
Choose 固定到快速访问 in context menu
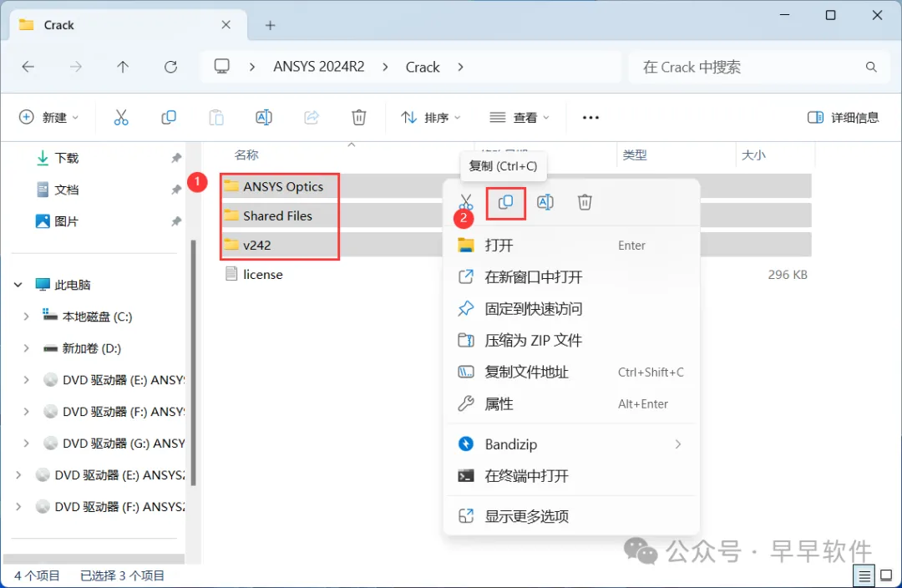point(572,309)
